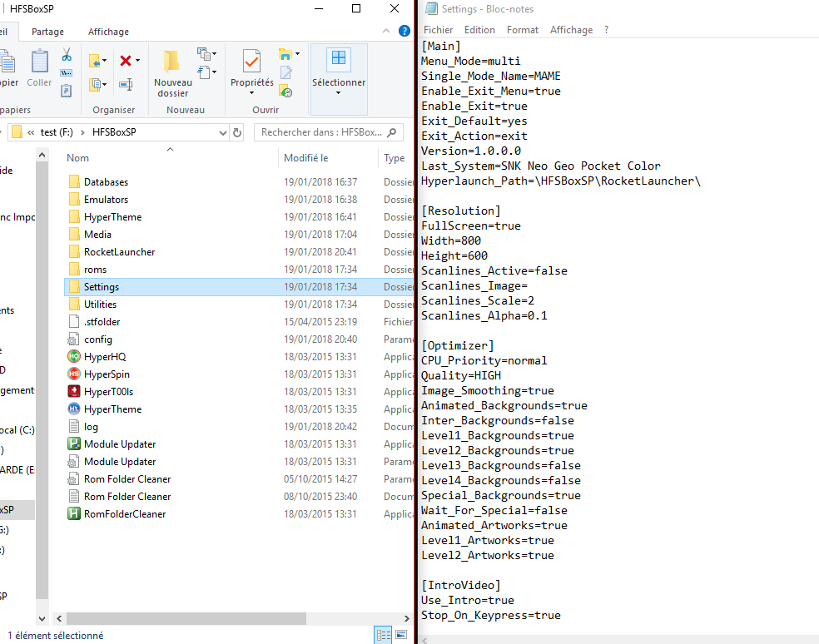The width and height of the screenshot is (819, 644).
Task: Click HFSBoxSP in breadcrumb path
Action: pyautogui.click(x=114, y=132)
